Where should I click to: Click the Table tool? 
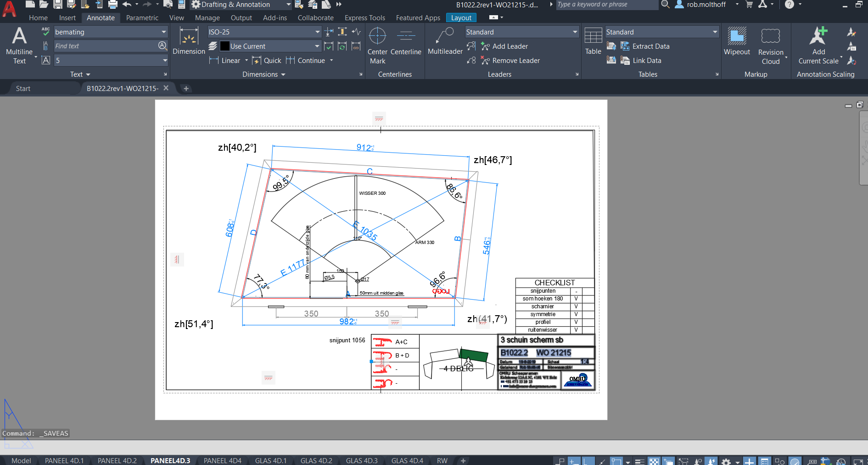[x=593, y=41]
